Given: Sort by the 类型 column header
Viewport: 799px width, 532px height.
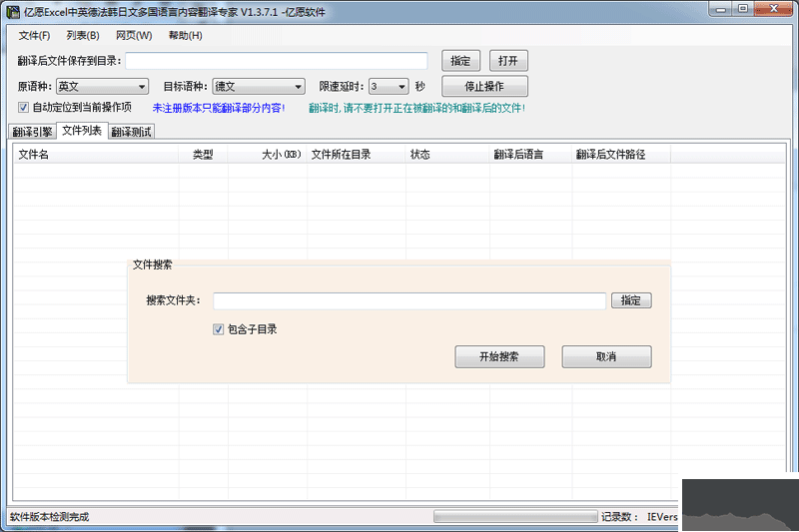Looking at the screenshot, I should (203, 155).
